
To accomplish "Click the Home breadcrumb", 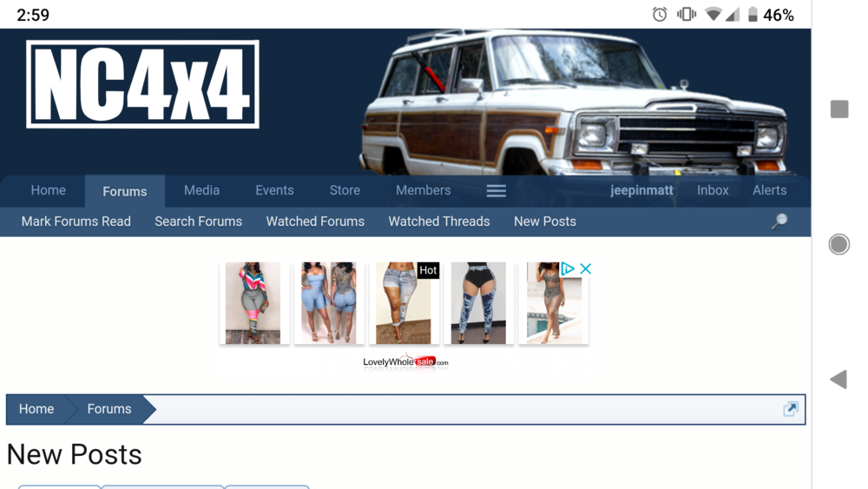I will click(x=36, y=409).
